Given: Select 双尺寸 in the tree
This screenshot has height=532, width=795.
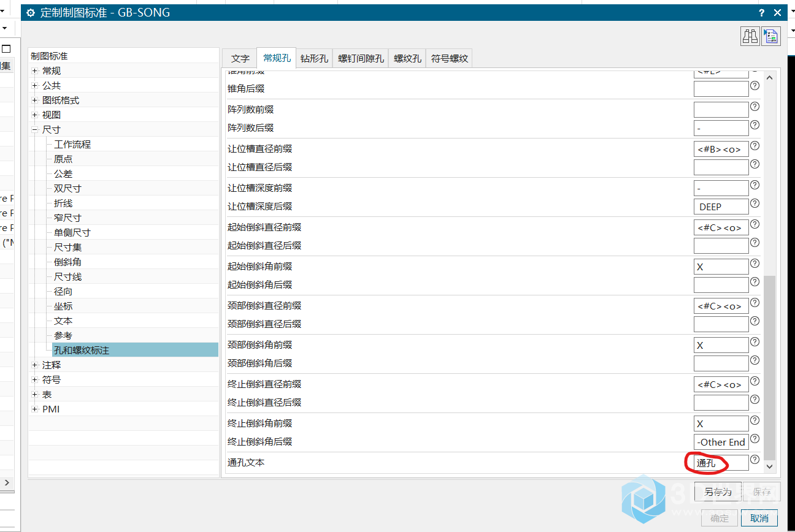Looking at the screenshot, I should pyautogui.click(x=67, y=189).
